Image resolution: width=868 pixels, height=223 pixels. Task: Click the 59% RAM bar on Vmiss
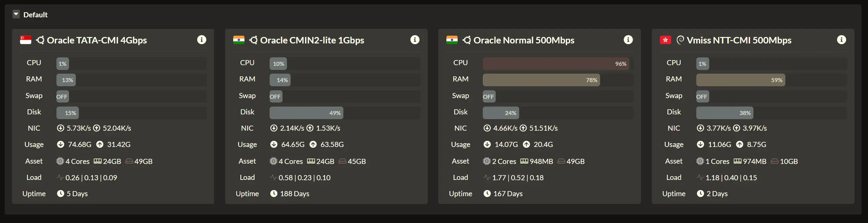click(x=741, y=80)
